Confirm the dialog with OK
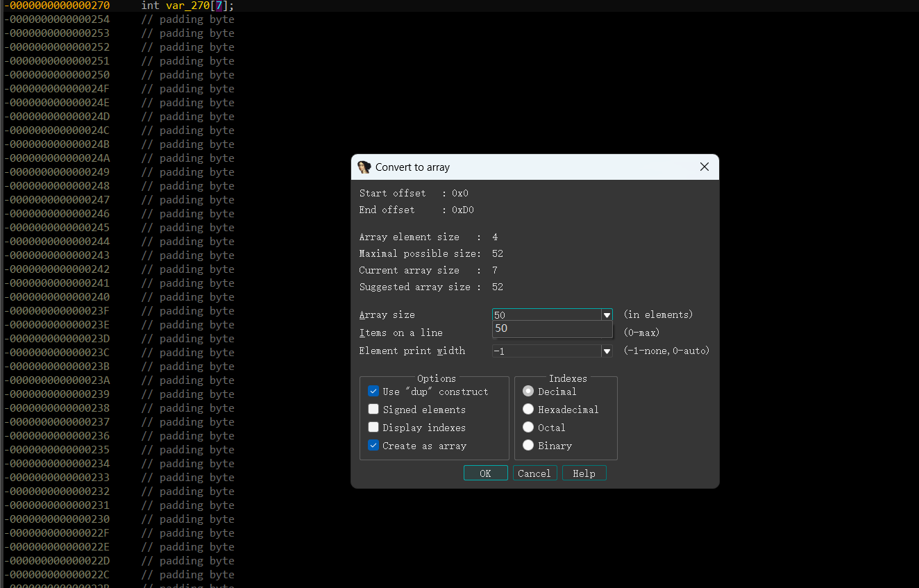Viewport: 919px width, 588px height. [486, 473]
